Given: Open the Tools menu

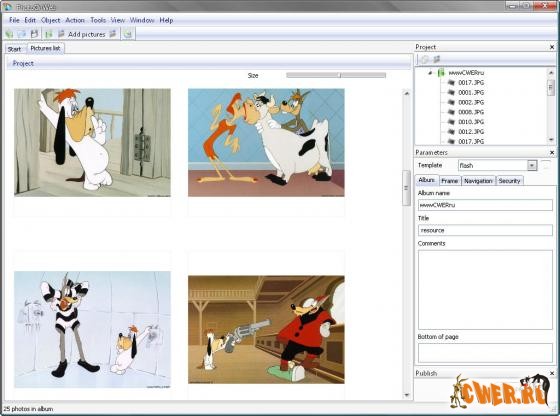Looking at the screenshot, I should (98, 20).
